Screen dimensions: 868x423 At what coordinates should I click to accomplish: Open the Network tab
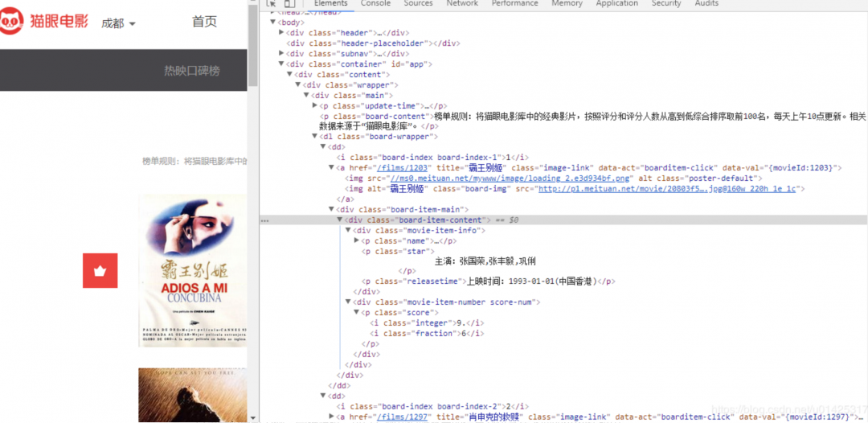[x=461, y=3]
